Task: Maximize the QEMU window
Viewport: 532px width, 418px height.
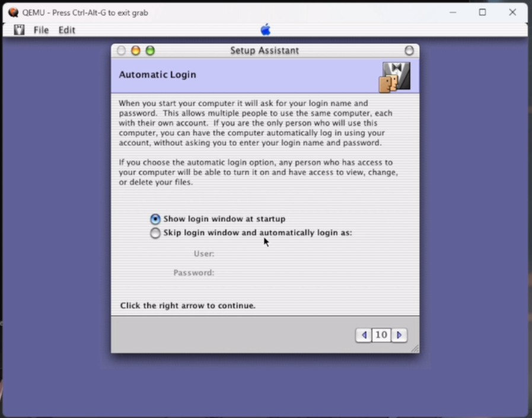Action: 482,12
